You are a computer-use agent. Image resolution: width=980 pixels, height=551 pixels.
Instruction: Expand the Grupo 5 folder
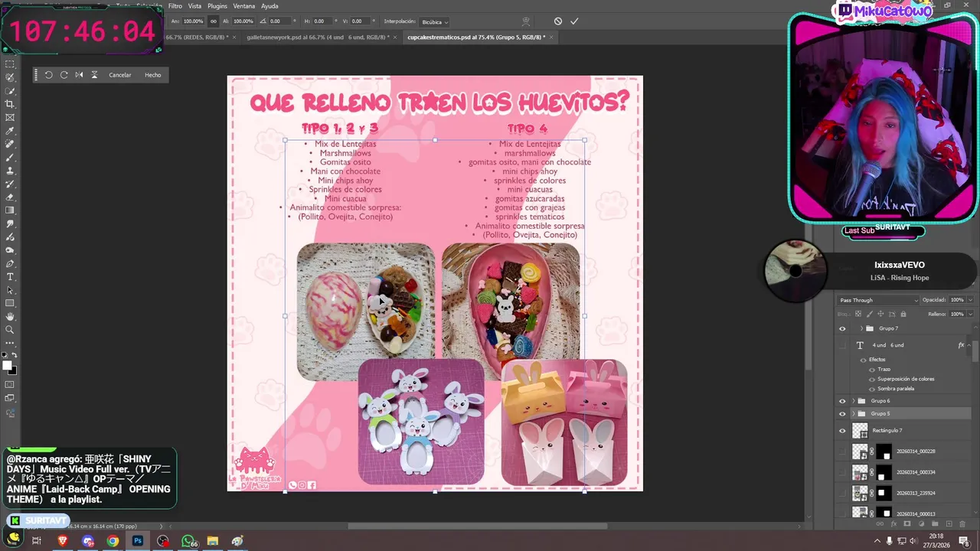[x=853, y=414]
